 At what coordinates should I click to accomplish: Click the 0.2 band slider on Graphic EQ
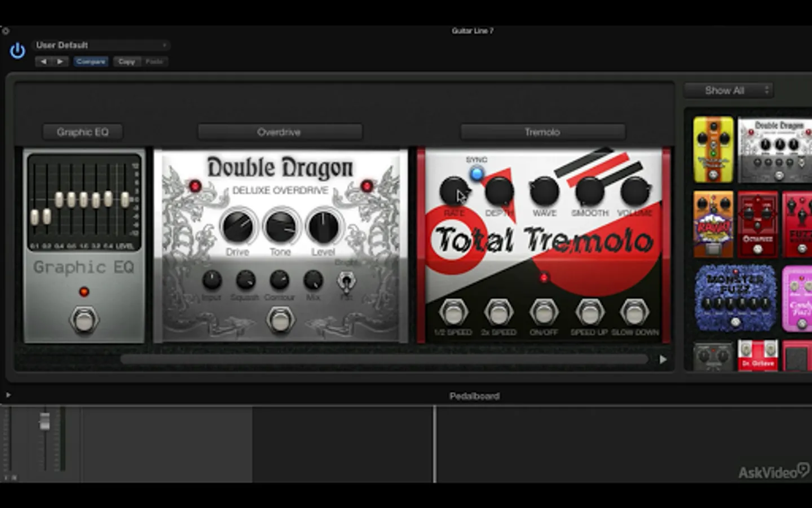[x=47, y=216]
